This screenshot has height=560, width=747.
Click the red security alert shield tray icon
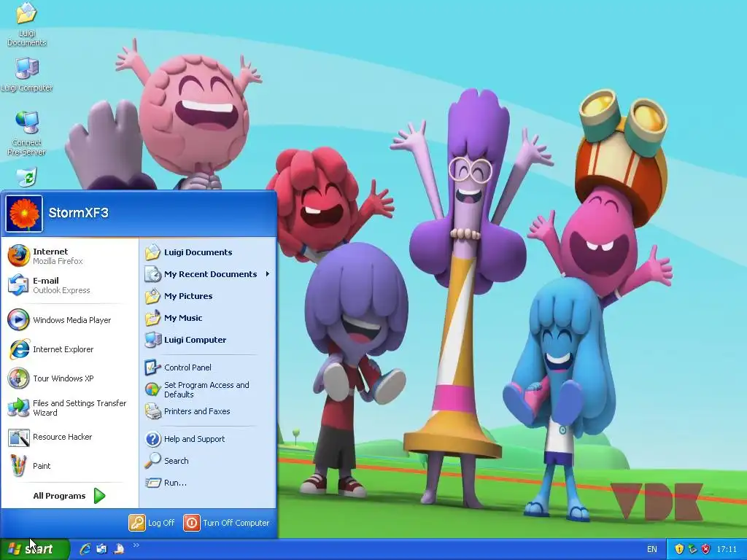705,549
